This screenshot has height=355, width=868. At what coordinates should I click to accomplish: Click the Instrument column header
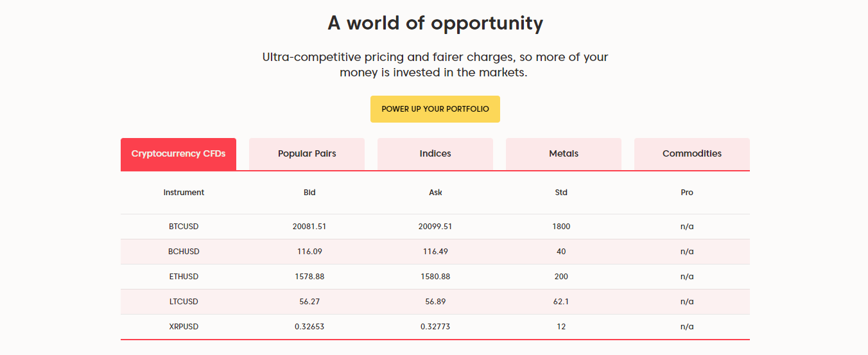(x=184, y=193)
